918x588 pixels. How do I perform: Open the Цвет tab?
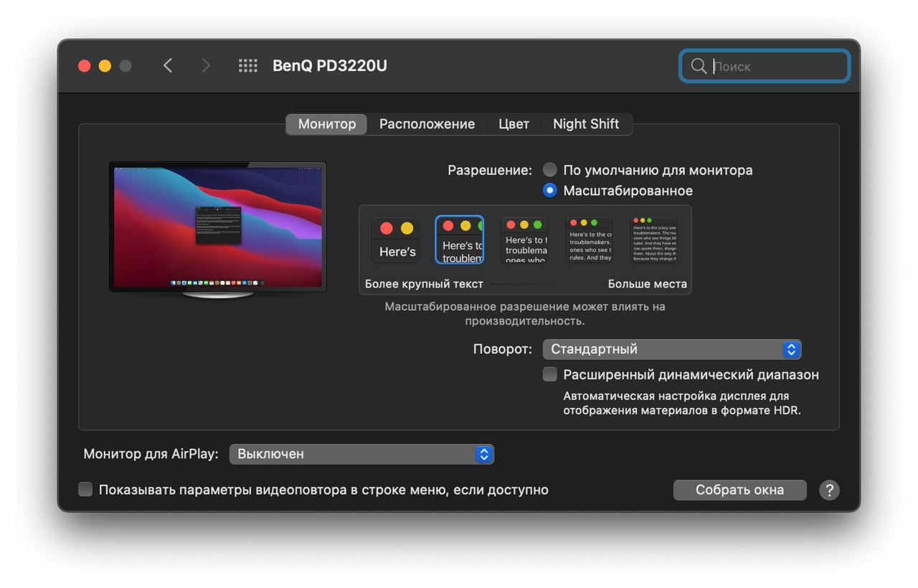coord(514,124)
